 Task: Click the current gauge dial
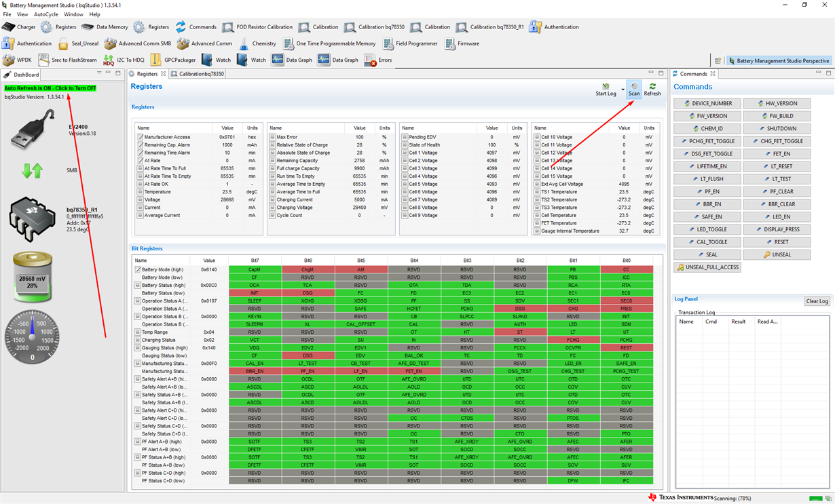[32, 337]
